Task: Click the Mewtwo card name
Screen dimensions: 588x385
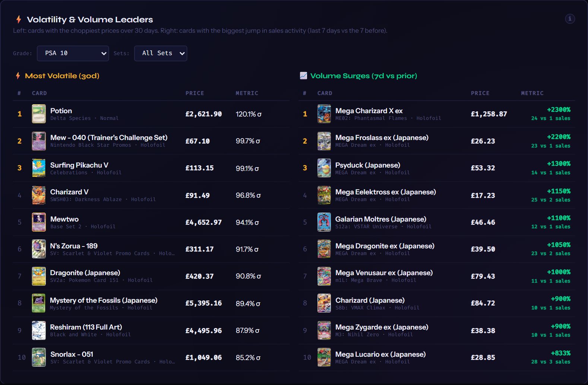Action: click(64, 219)
